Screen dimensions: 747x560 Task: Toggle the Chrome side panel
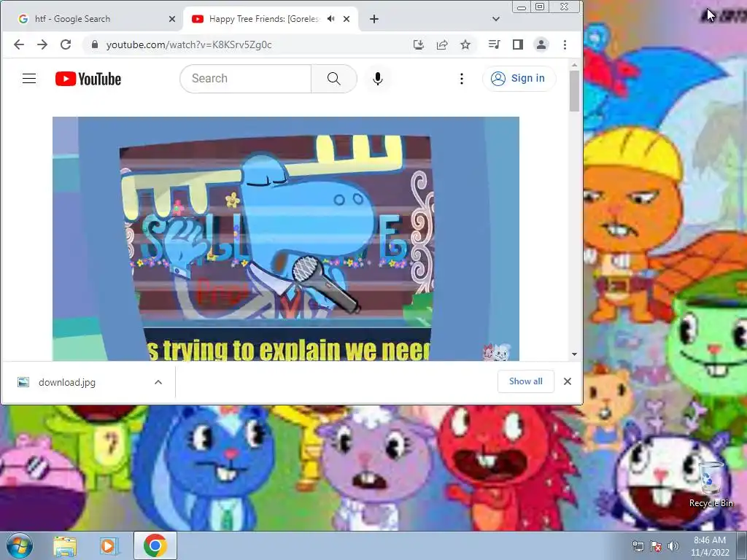[518, 44]
